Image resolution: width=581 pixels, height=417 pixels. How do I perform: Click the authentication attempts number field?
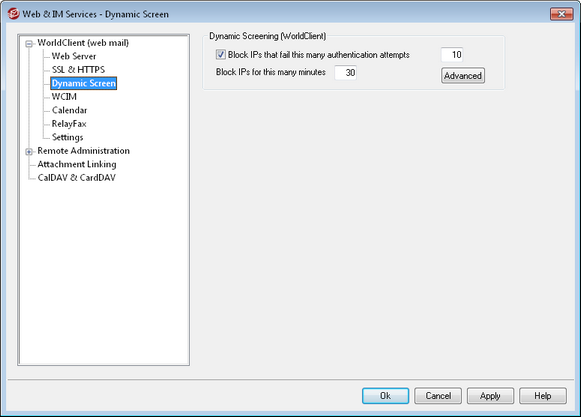click(x=452, y=55)
